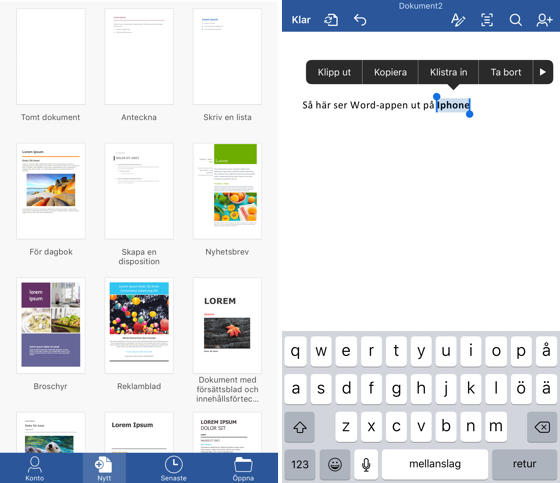The height and width of the screenshot is (483, 560).
Task: Select the Lorem Ipsum text-only template thumbnail
Action: (x=139, y=433)
